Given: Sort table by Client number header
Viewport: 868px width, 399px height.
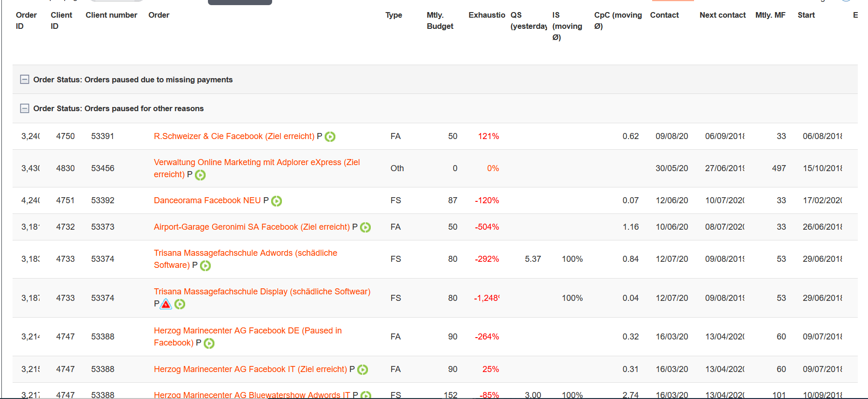Looking at the screenshot, I should [x=111, y=15].
